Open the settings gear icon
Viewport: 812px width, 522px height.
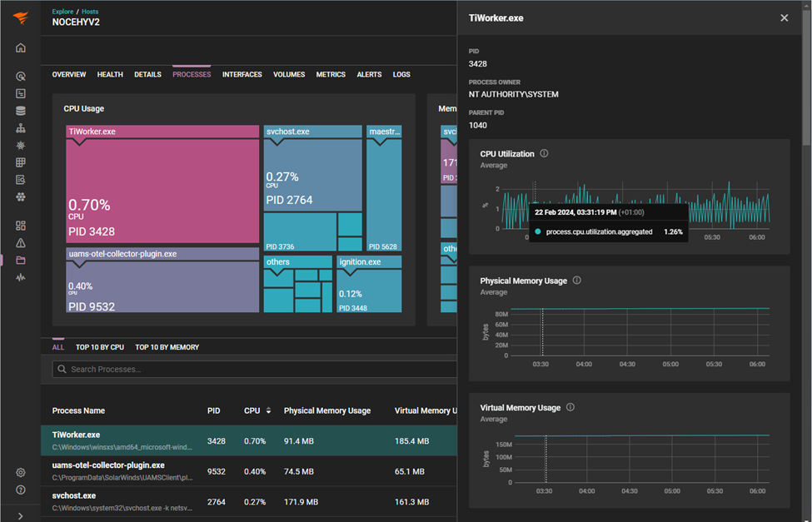pos(21,472)
